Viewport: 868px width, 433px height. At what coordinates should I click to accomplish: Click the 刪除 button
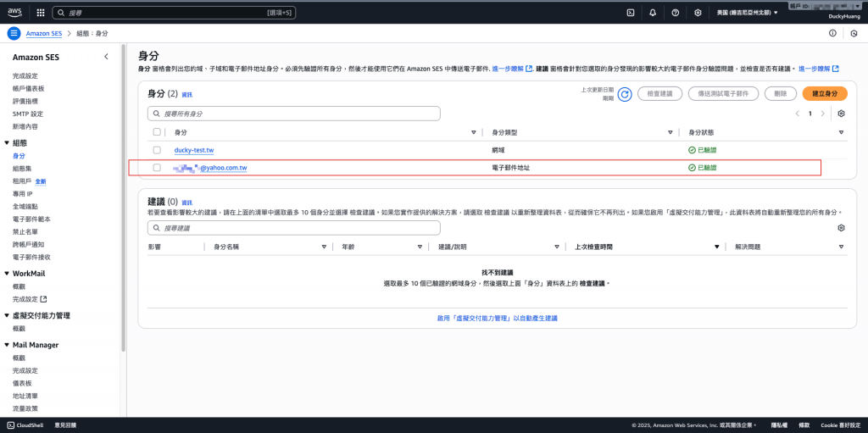tap(781, 94)
